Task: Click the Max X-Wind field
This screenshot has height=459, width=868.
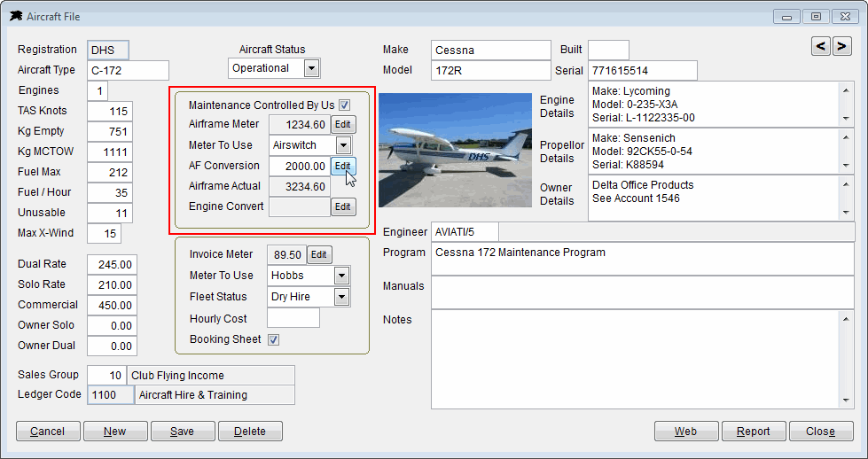Action: click(x=104, y=233)
